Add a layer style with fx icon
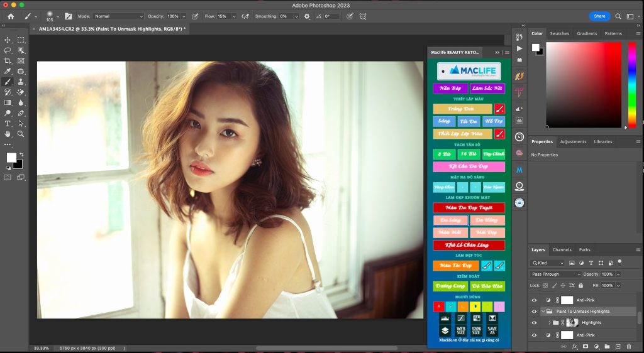 point(575,347)
